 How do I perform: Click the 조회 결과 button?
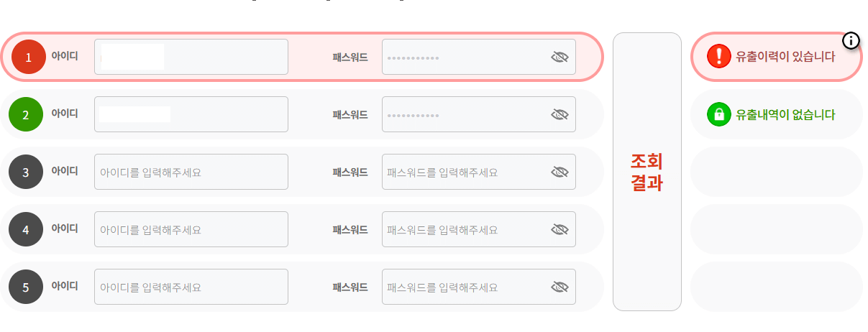tap(647, 172)
